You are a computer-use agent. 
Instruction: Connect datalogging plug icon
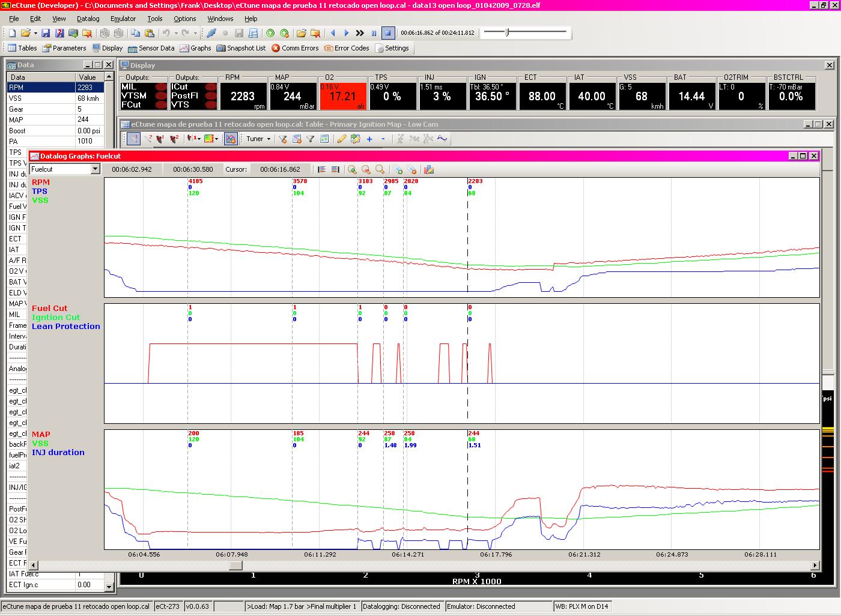tap(212, 33)
